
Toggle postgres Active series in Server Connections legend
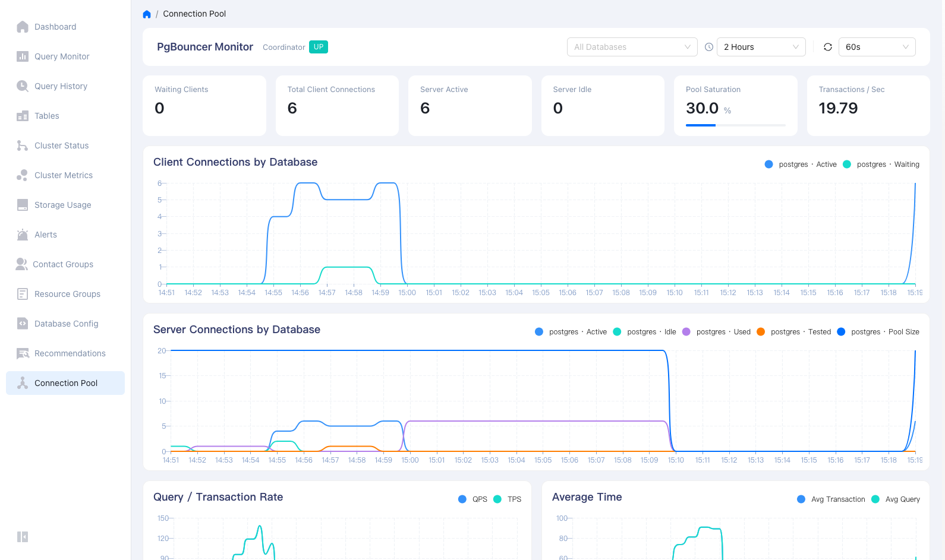pyautogui.click(x=571, y=332)
